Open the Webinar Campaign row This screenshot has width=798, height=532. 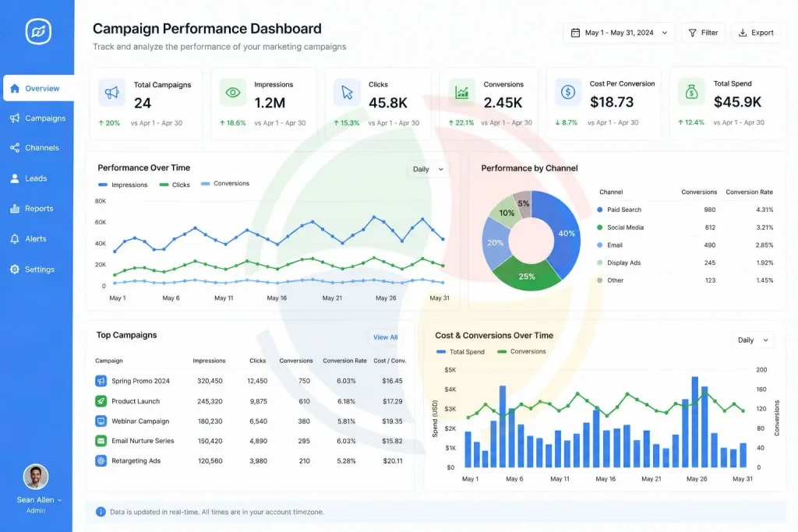[x=249, y=421]
